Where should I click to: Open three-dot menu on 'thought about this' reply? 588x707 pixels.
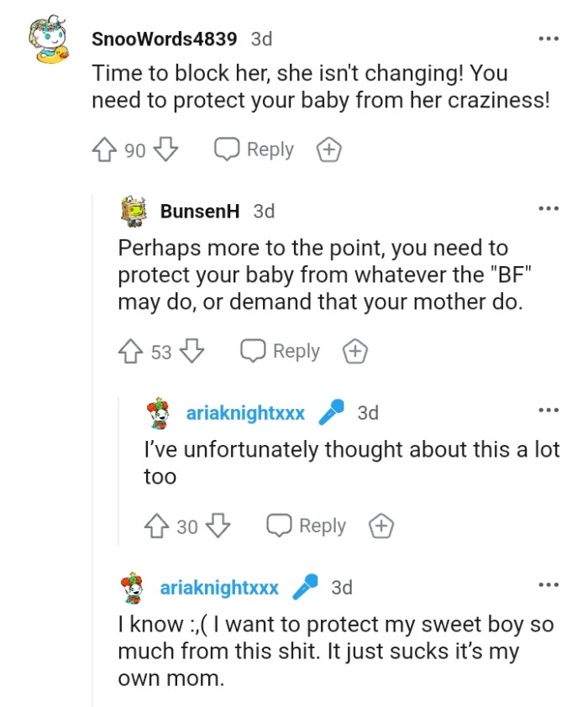[549, 411]
